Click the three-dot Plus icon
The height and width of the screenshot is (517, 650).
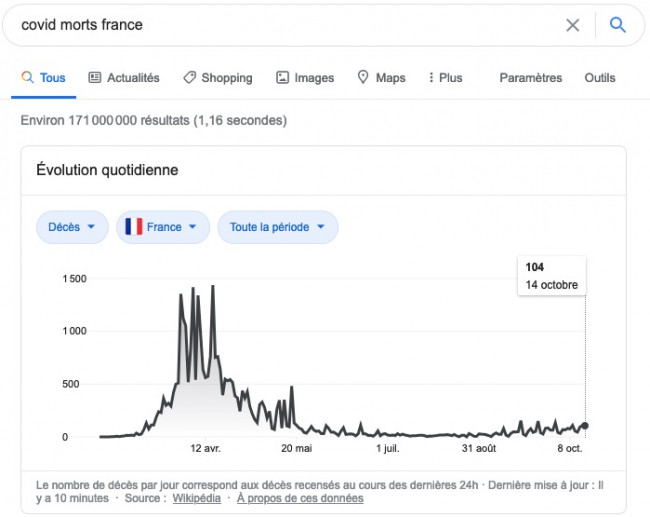click(x=431, y=78)
